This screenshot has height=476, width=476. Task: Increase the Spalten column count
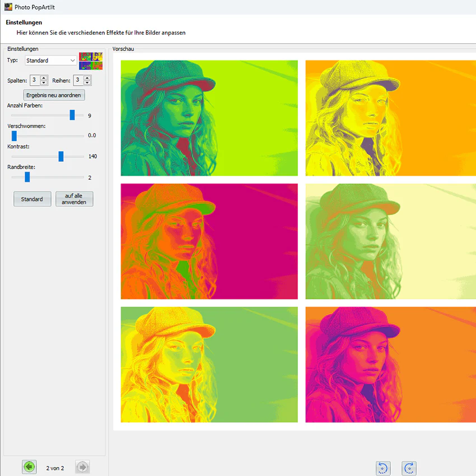click(44, 78)
